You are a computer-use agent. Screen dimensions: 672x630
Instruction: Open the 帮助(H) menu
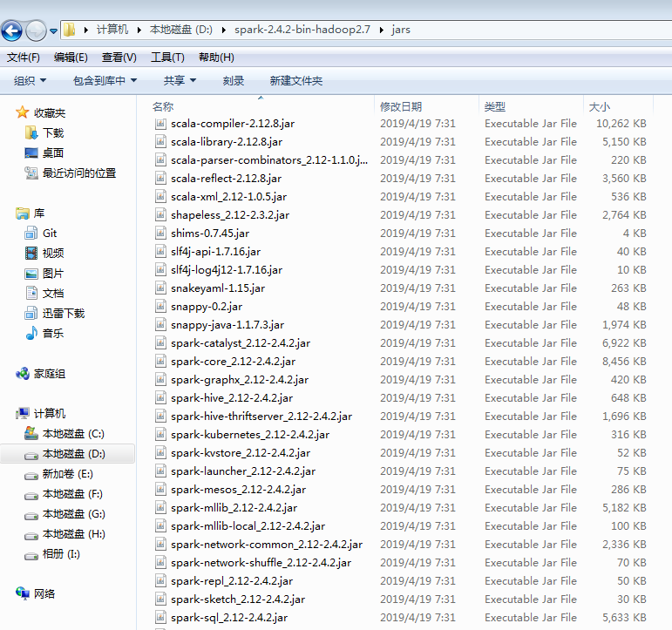tap(216, 58)
